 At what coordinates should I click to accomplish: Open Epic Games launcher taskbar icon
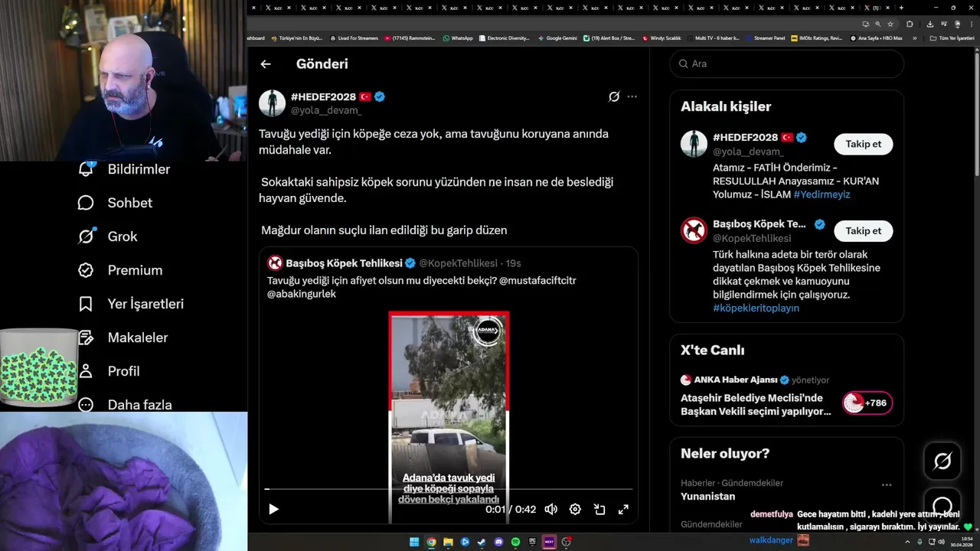(532, 542)
